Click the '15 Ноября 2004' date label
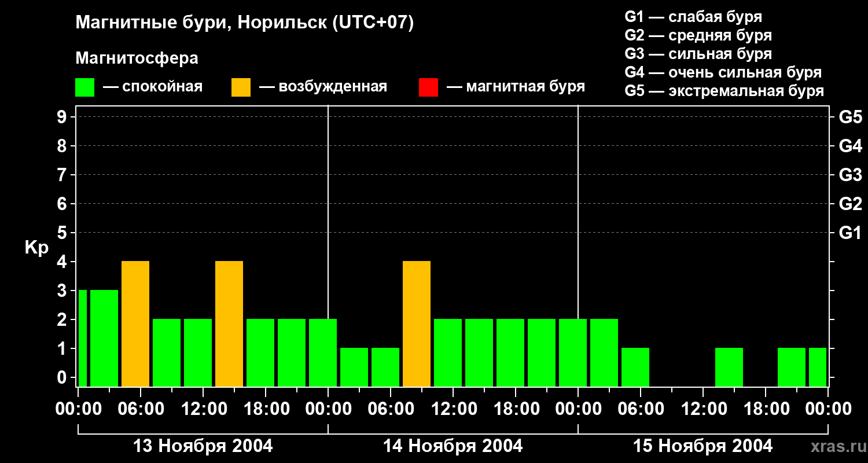Viewport: 868px width, 463px height. (x=703, y=446)
